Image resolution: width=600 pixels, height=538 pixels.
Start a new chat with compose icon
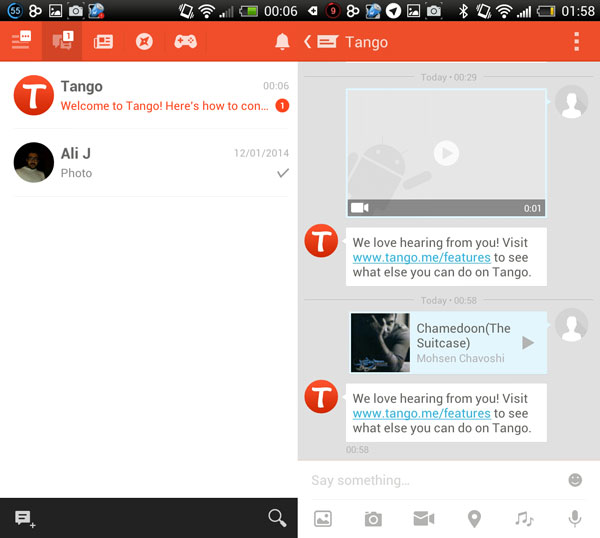coord(24,518)
